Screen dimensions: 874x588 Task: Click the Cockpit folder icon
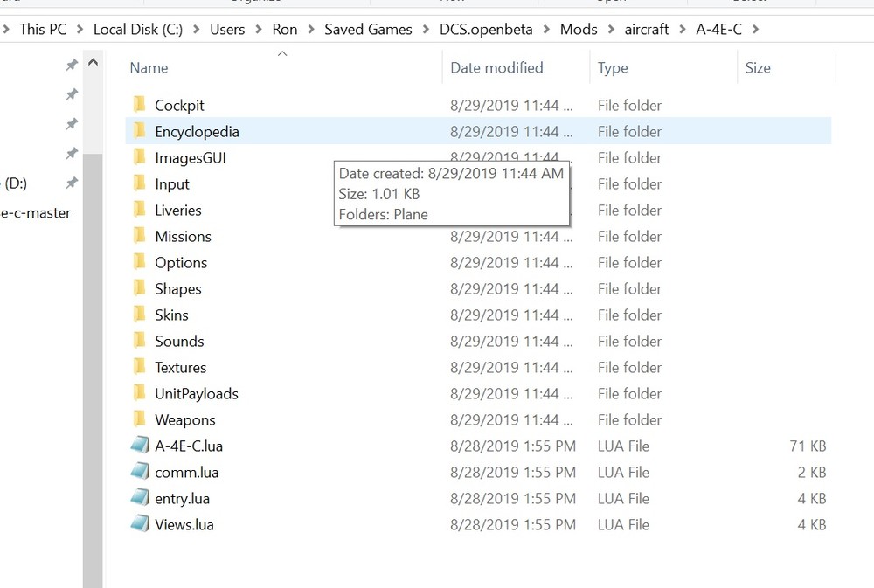pos(139,106)
